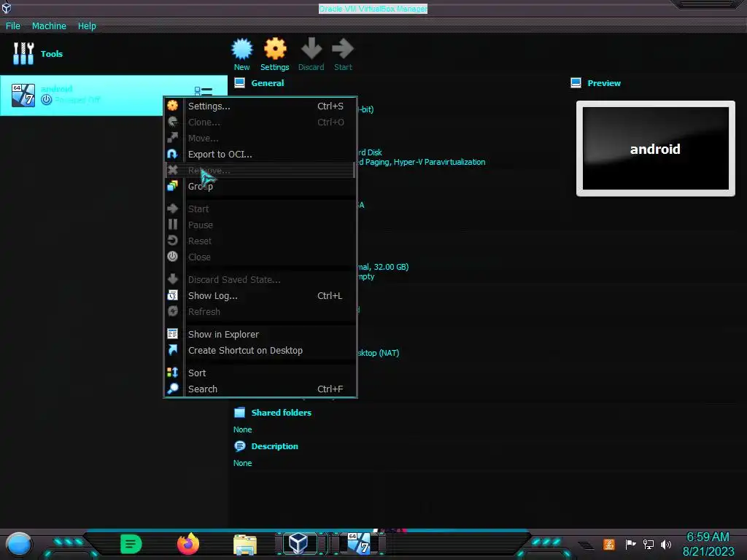Click the Start toolbar arrow
Viewport: 747px width, 560px height.
click(343, 54)
